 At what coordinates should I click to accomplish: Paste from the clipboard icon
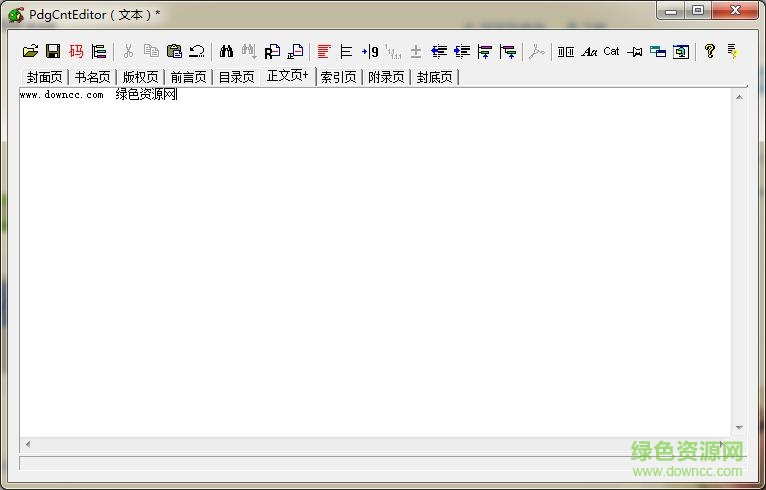click(x=174, y=51)
